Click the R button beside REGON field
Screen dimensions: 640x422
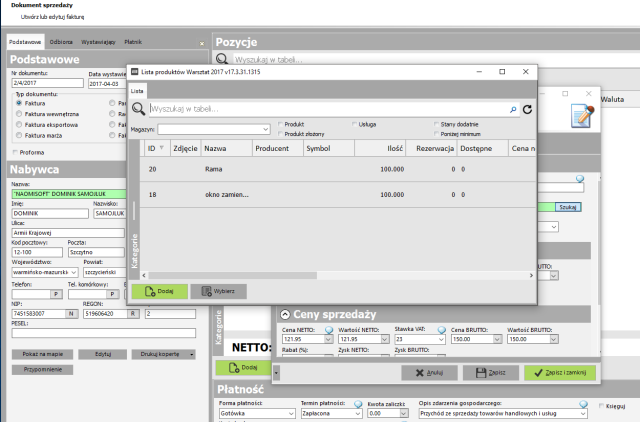click(133, 314)
